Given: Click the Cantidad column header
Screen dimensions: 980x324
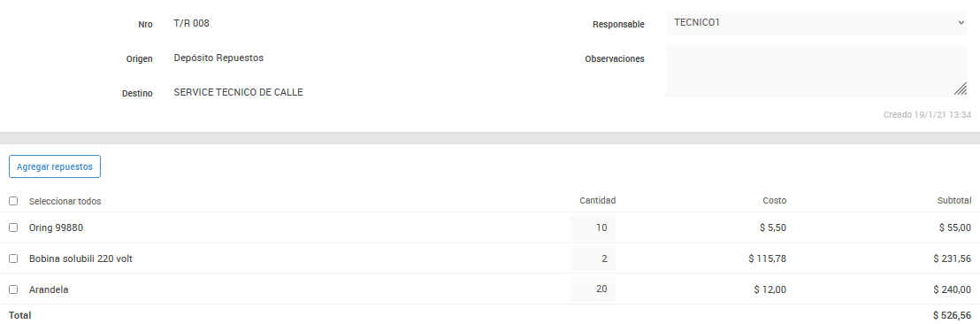Looking at the screenshot, I should [x=598, y=201].
